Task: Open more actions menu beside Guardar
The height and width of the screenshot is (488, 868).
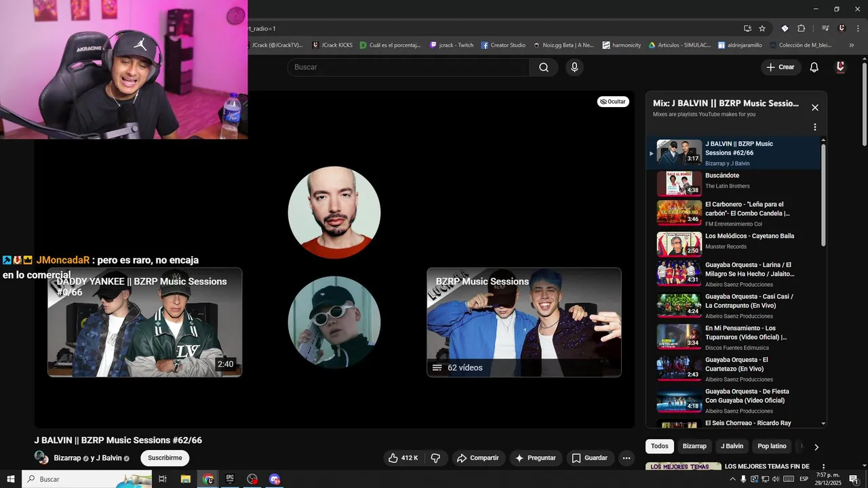Action: pyautogui.click(x=627, y=458)
